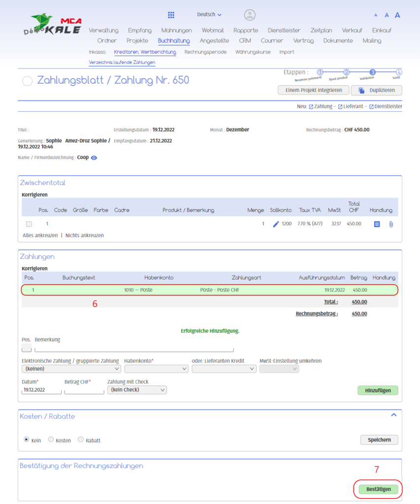Click the Betrag CHF input field

pyautogui.click(x=84, y=390)
